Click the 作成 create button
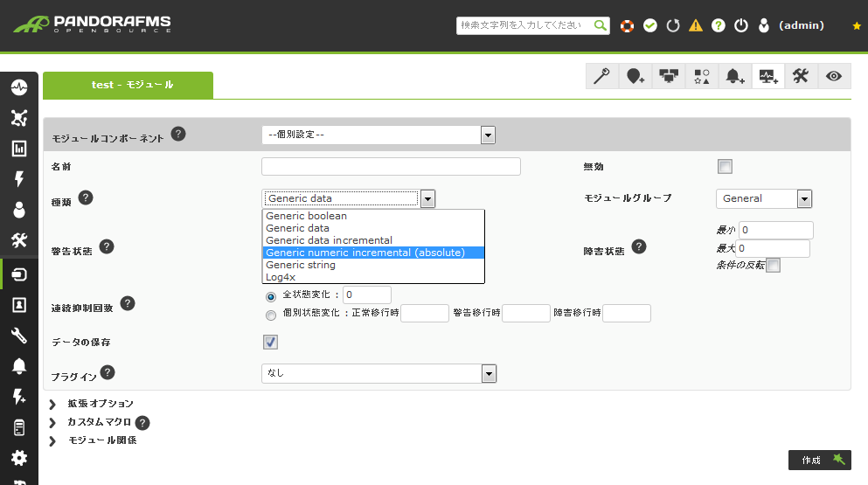The width and height of the screenshot is (868, 485). pos(819,460)
